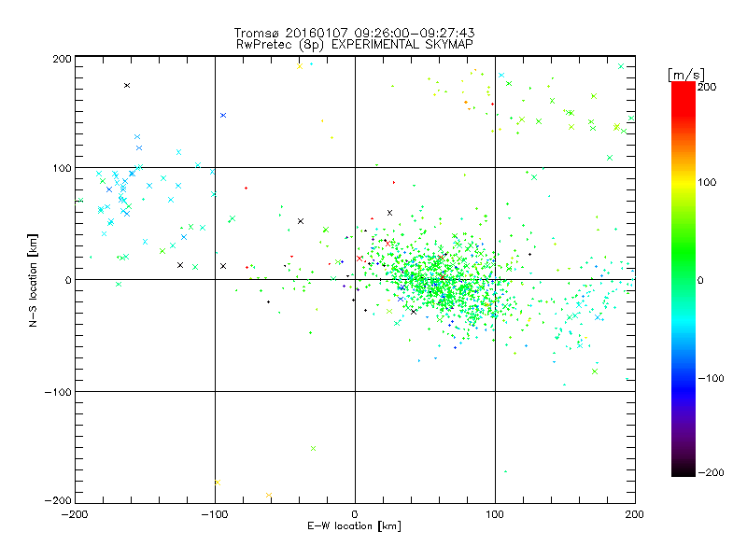Click the plot title 'Tromsø 20160107 09:26:00-09:27:43'

(x=354, y=33)
